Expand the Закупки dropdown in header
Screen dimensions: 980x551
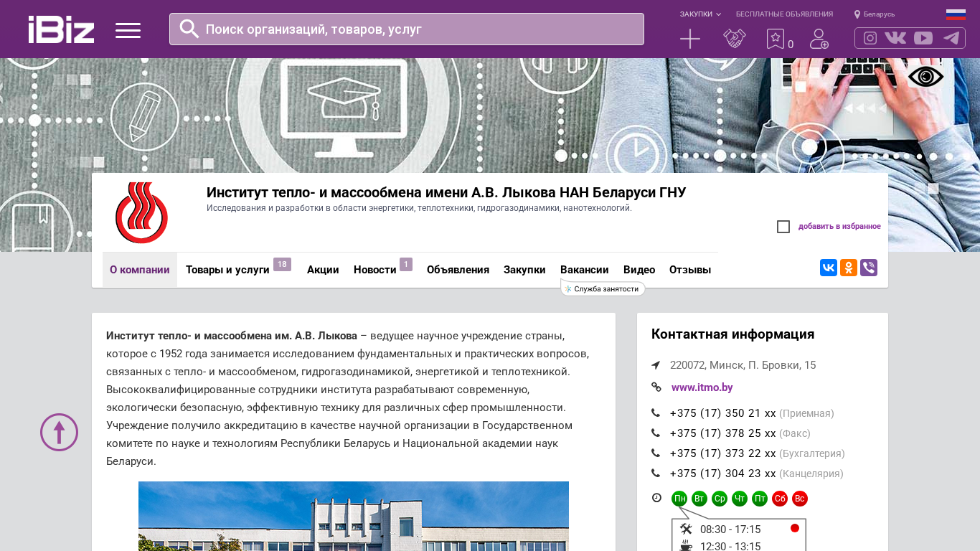[x=700, y=14]
